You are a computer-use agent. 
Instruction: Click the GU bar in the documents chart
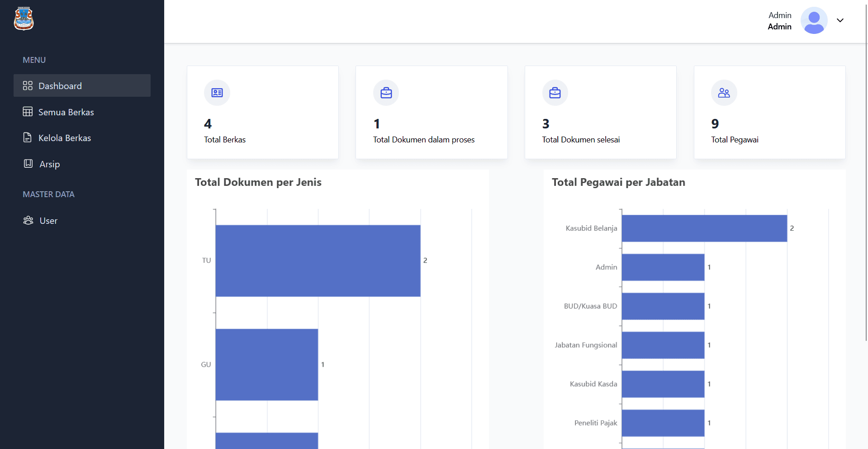[x=267, y=364]
